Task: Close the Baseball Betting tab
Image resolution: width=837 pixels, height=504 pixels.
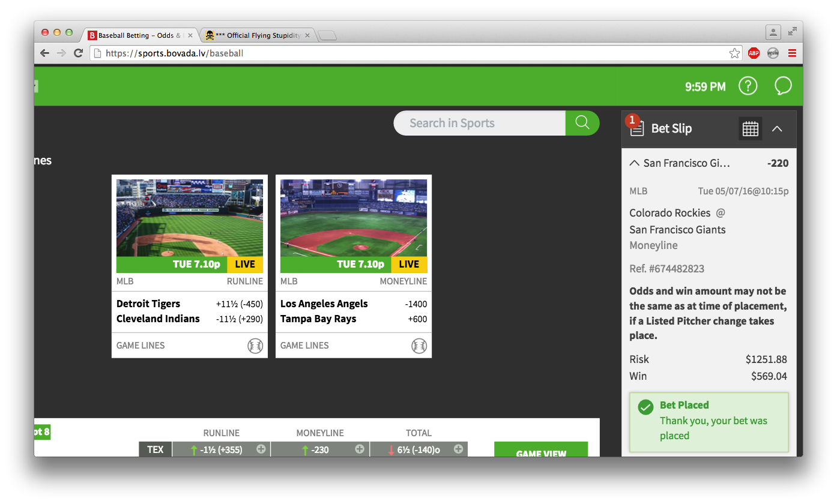Action: 190,35
